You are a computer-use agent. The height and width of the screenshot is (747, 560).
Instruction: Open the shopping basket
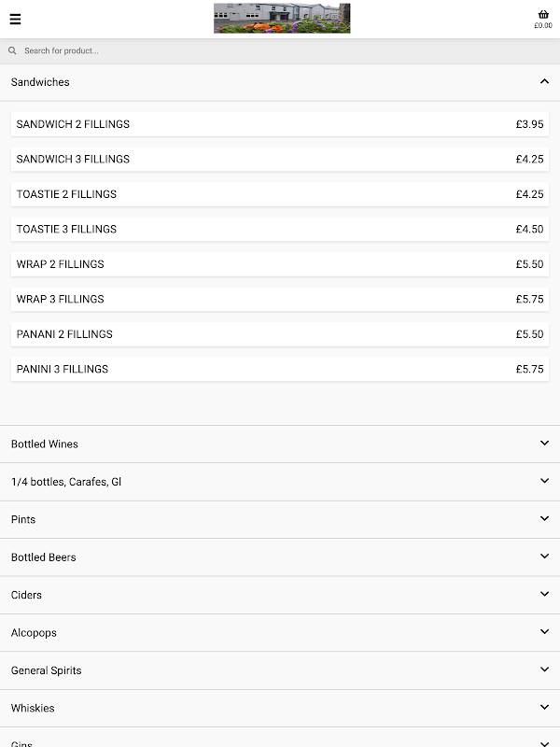[x=543, y=17]
